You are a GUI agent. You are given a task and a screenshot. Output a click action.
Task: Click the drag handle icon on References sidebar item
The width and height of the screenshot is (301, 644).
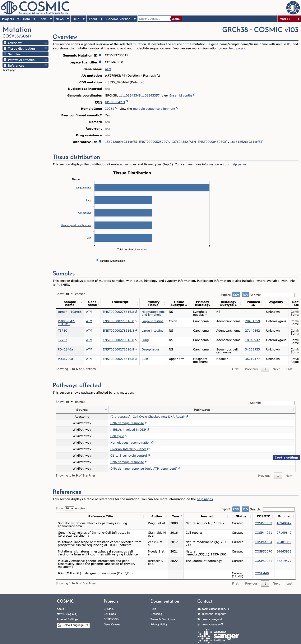46,65
